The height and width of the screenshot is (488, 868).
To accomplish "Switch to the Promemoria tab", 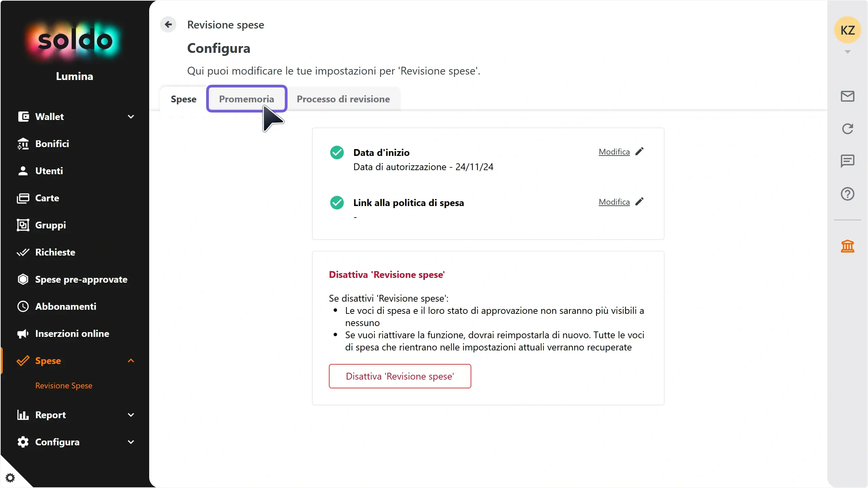I will [246, 99].
